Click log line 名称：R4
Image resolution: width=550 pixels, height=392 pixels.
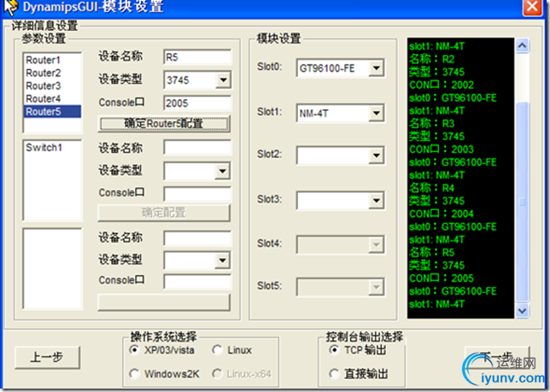click(432, 188)
